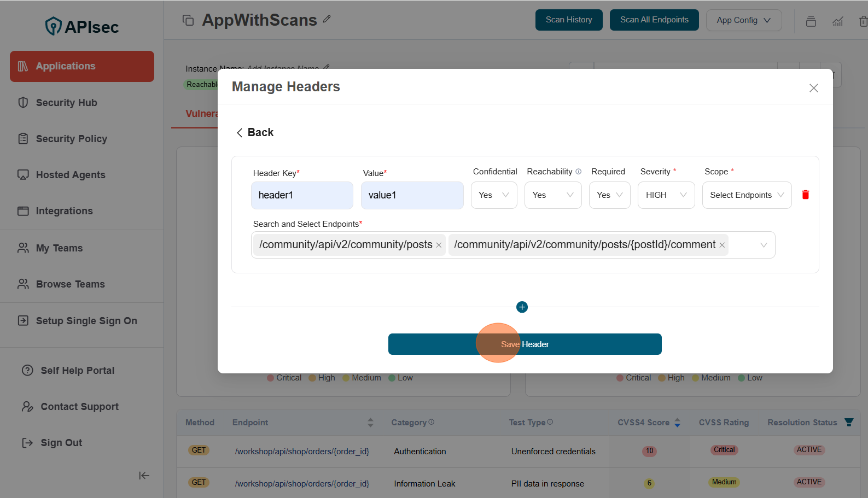The width and height of the screenshot is (868, 498).
Task: Open the Confidential Yes dropdown
Action: coord(493,195)
